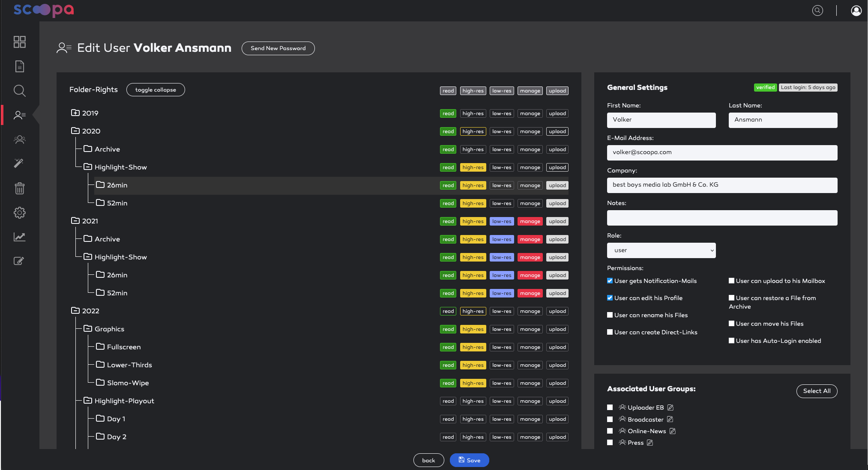
Task: Open the Role dropdown
Action: click(x=661, y=250)
